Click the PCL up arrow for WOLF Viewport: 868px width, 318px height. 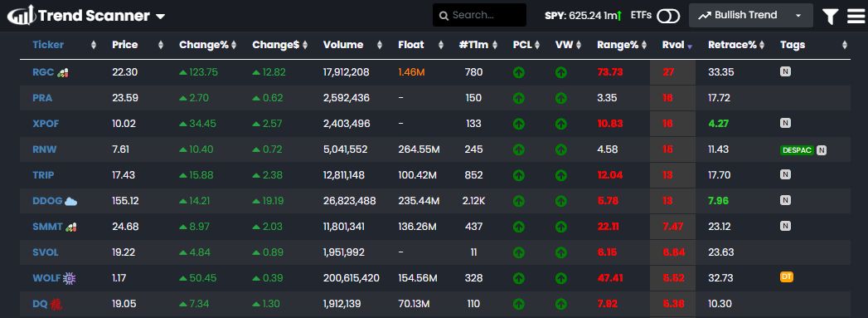click(519, 278)
